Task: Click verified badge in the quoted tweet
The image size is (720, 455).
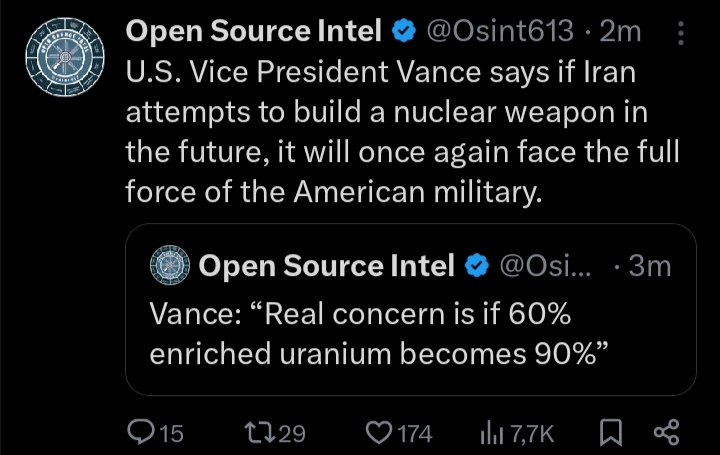Action: tap(477, 266)
